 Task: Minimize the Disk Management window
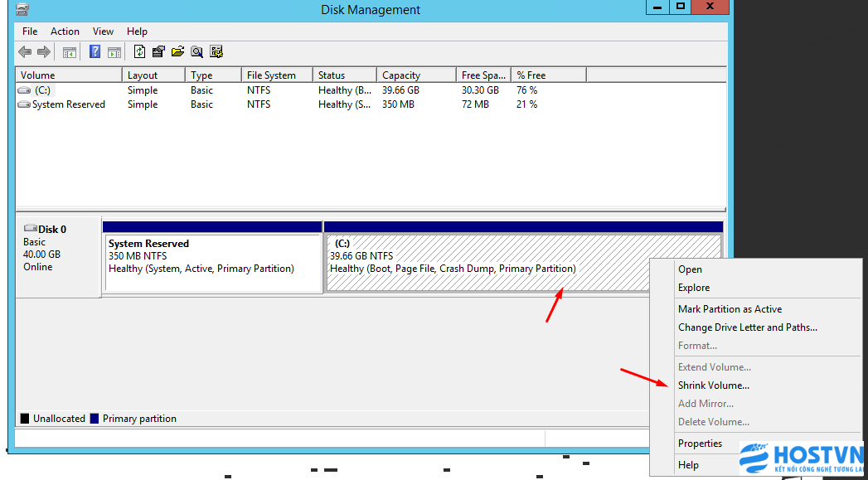click(x=658, y=7)
